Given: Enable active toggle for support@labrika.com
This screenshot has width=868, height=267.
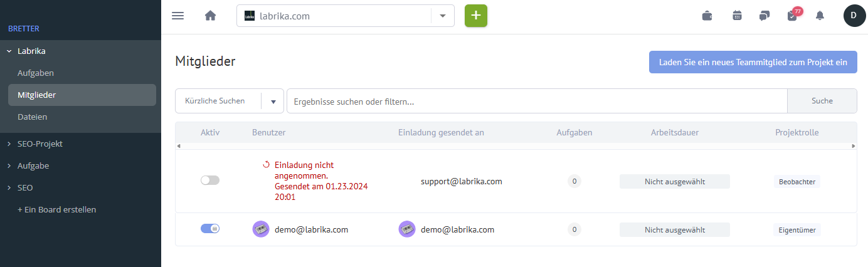Looking at the screenshot, I should (x=210, y=181).
